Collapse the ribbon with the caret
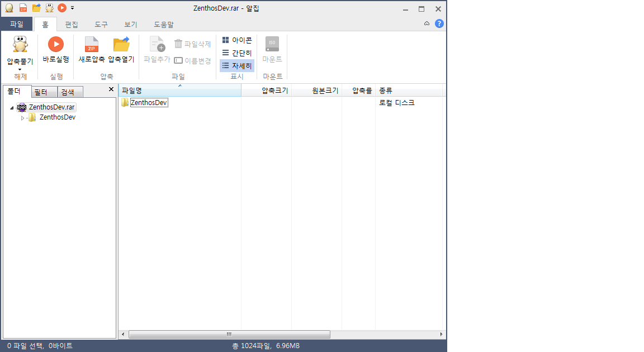The image size is (644, 352). (427, 24)
